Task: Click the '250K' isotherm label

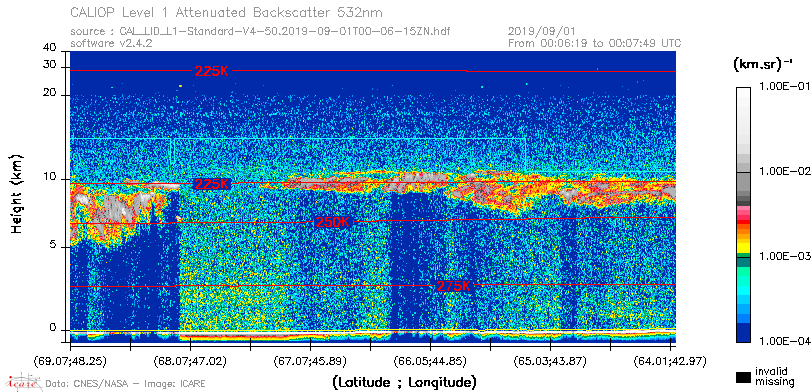Action: [x=333, y=222]
